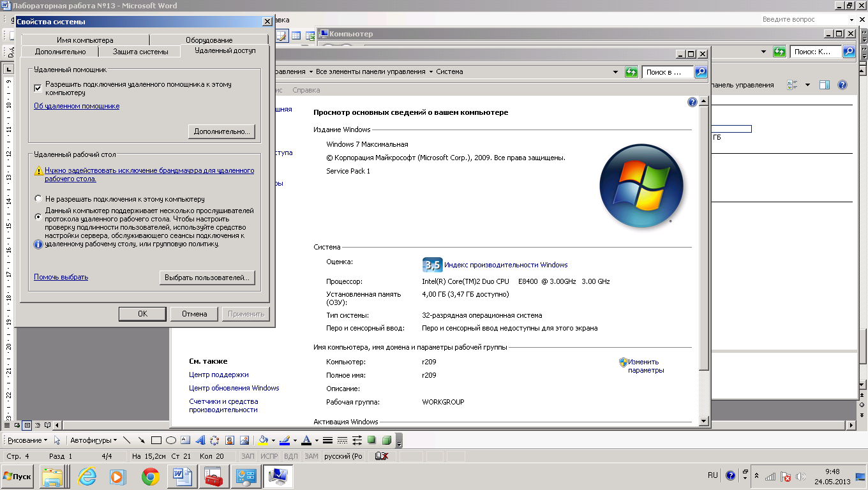Open 3-D Style options

click(386, 440)
